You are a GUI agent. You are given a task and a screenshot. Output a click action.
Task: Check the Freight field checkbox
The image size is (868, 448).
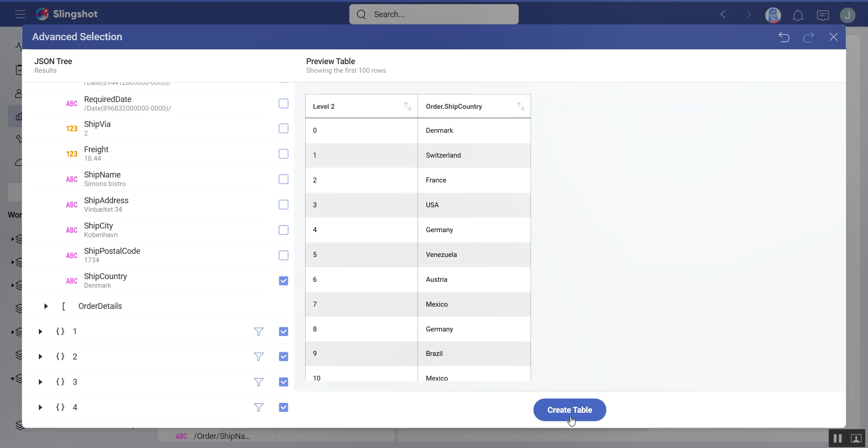point(283,154)
